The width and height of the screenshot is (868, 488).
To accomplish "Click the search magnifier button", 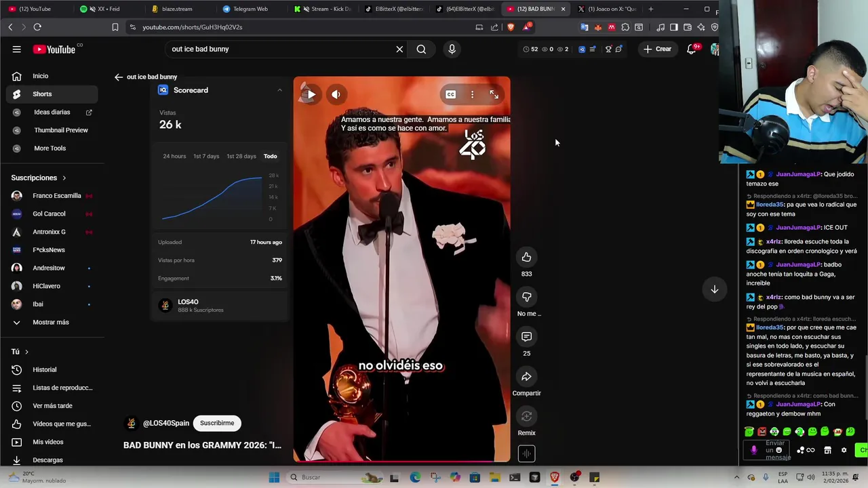I will coord(421,49).
